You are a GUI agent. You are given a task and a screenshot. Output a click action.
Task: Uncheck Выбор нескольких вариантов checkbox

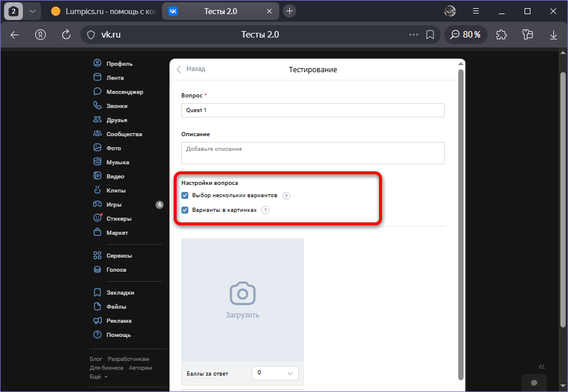click(x=185, y=195)
